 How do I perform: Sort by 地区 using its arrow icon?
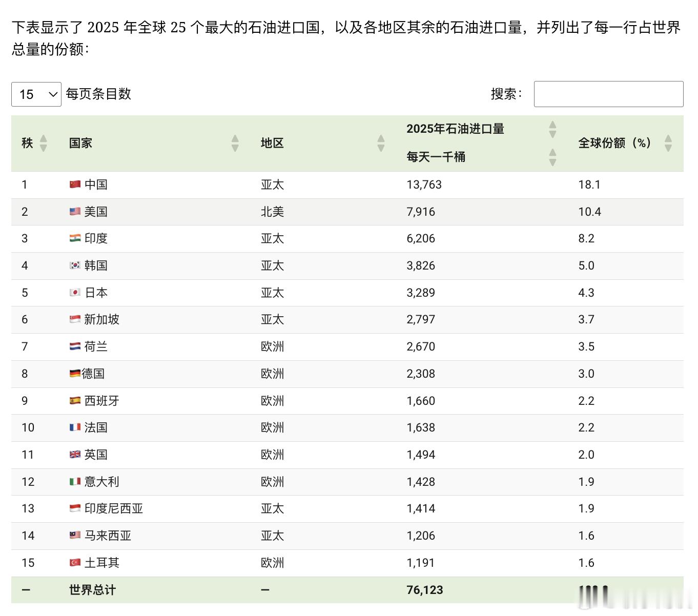pyautogui.click(x=381, y=143)
